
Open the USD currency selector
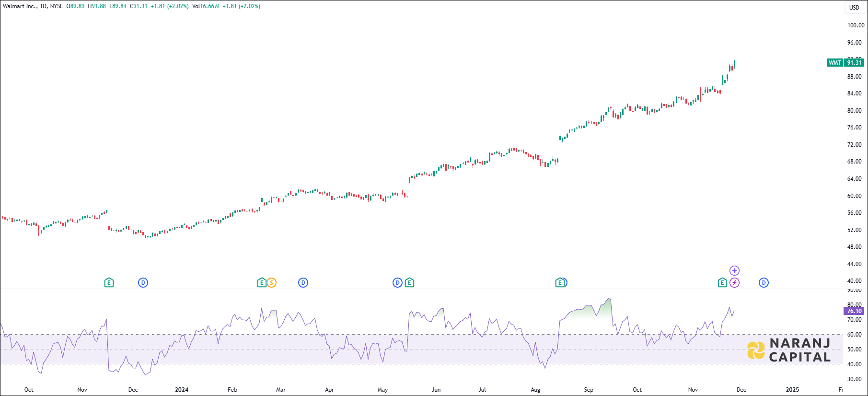854,7
